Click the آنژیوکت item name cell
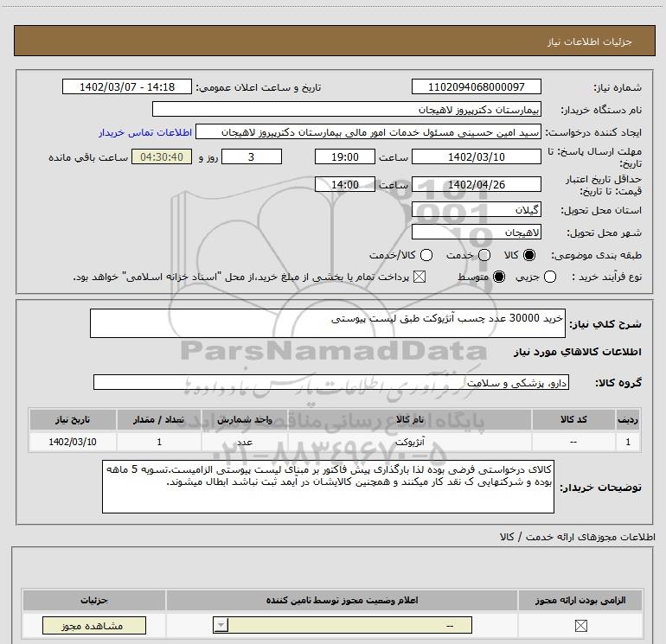Image resolution: width=666 pixels, height=644 pixels. pyautogui.click(x=410, y=442)
